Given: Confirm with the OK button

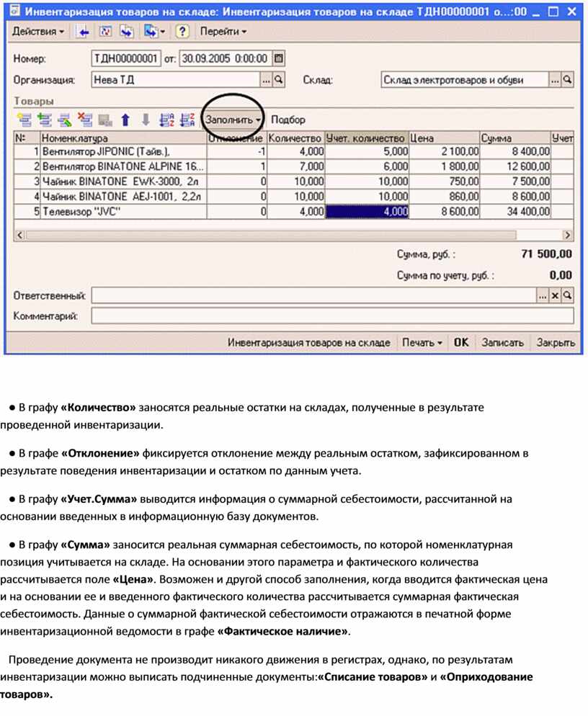Looking at the screenshot, I should click(x=461, y=342).
